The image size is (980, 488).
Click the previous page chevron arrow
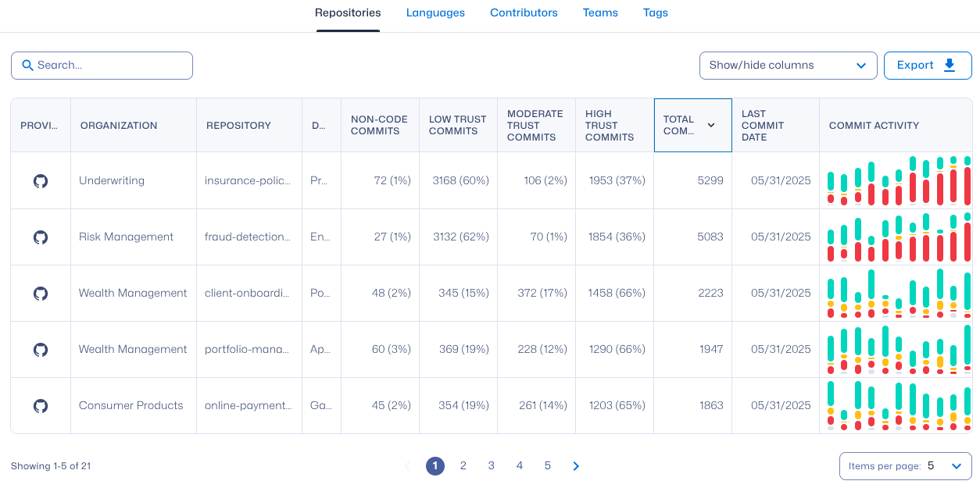[x=406, y=466]
